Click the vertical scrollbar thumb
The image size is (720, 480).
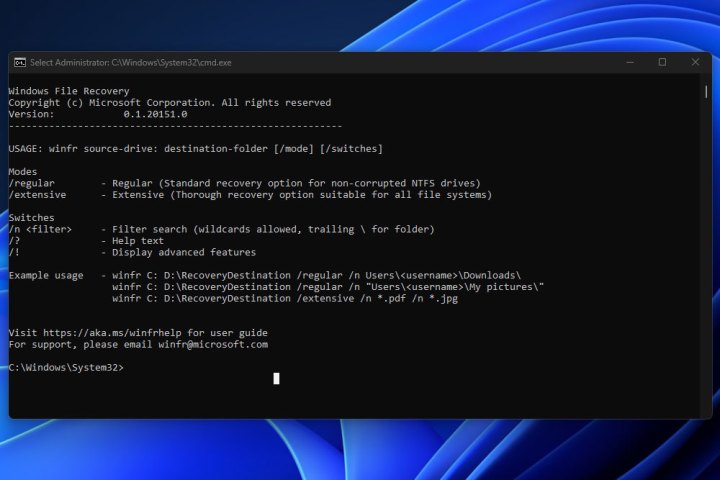click(x=706, y=91)
